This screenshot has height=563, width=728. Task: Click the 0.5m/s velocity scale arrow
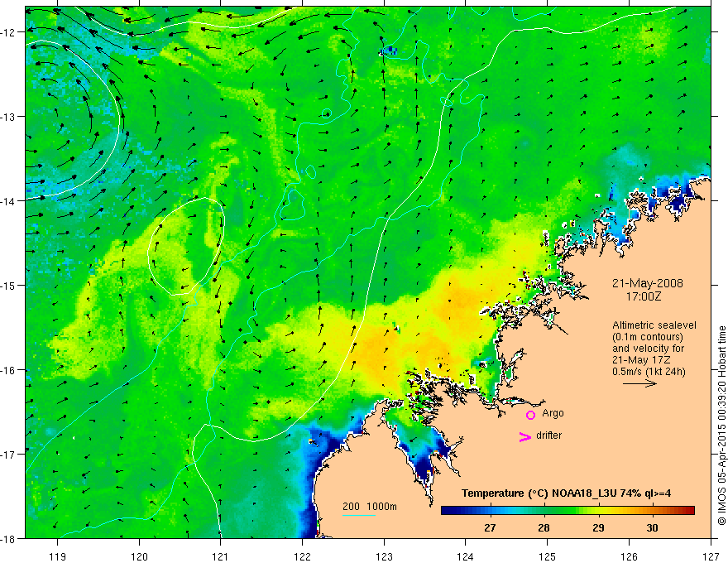pos(639,383)
